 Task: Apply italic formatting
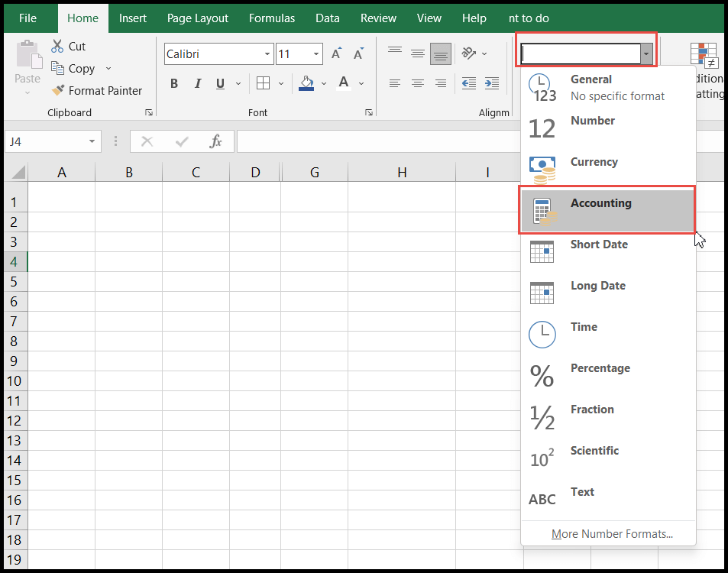pyautogui.click(x=199, y=83)
